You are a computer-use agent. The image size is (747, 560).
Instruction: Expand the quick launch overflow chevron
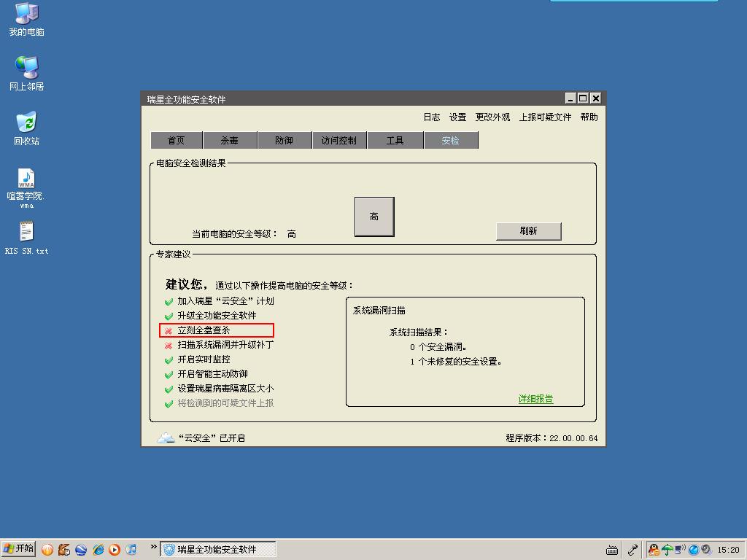[x=153, y=547]
